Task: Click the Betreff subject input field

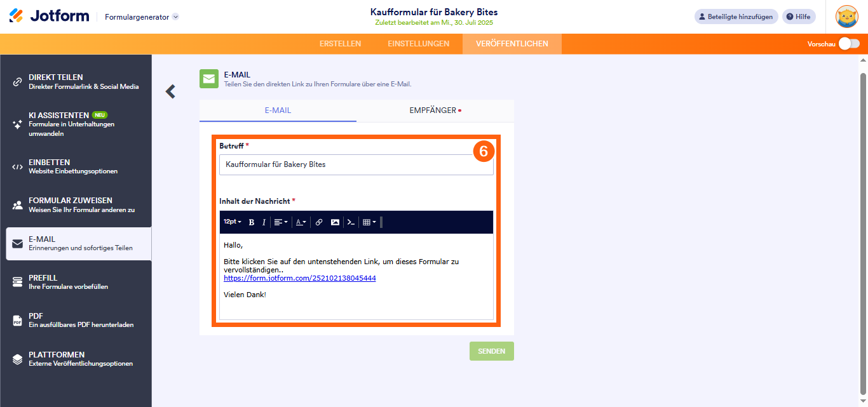Action: point(356,164)
